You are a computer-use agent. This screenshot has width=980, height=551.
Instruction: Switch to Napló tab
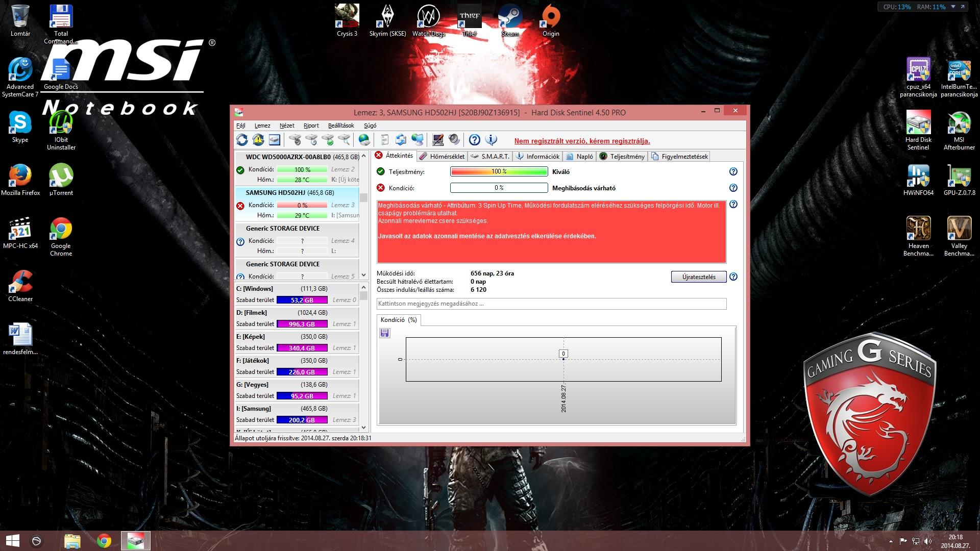(579, 157)
